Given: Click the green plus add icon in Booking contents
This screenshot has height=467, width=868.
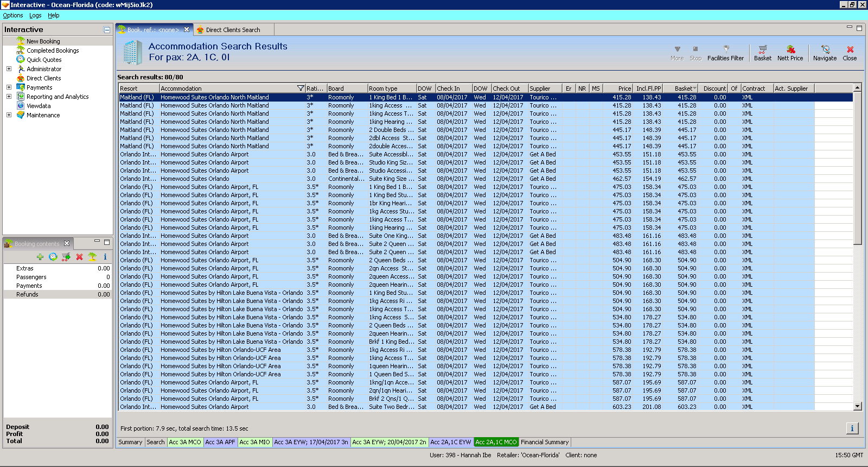Looking at the screenshot, I should point(40,257).
